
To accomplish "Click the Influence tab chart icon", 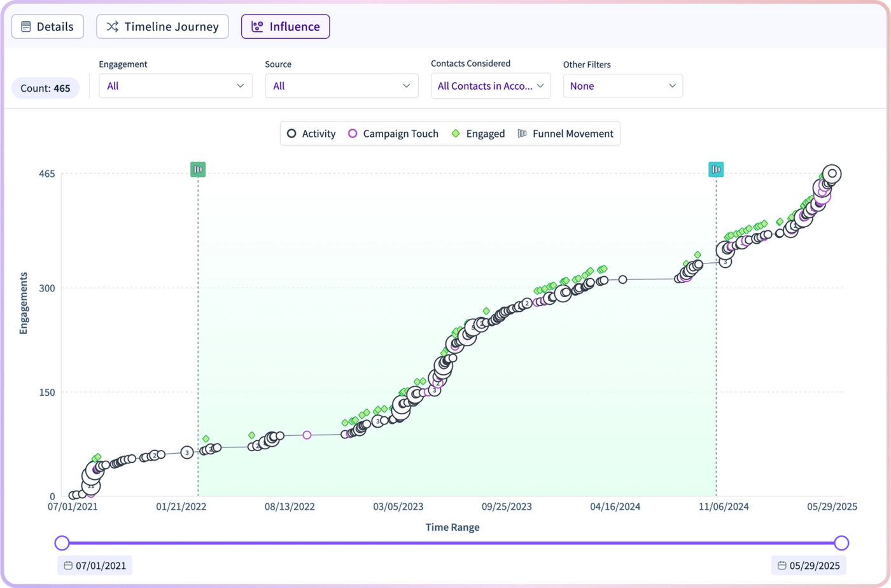I will click(257, 27).
